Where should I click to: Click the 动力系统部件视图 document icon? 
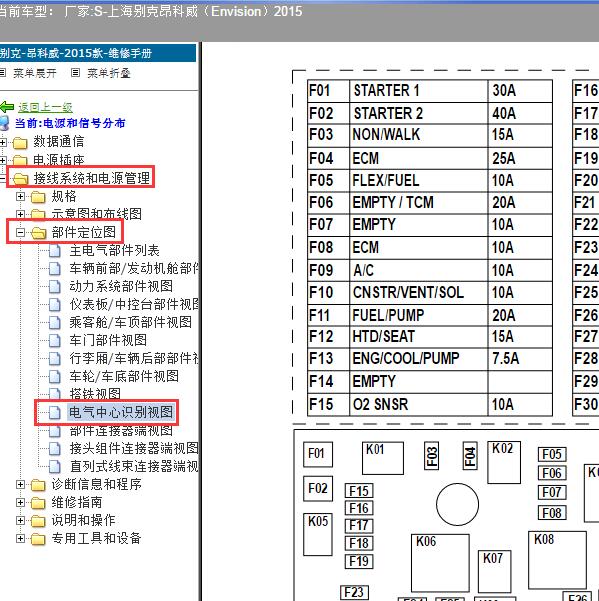pos(55,287)
